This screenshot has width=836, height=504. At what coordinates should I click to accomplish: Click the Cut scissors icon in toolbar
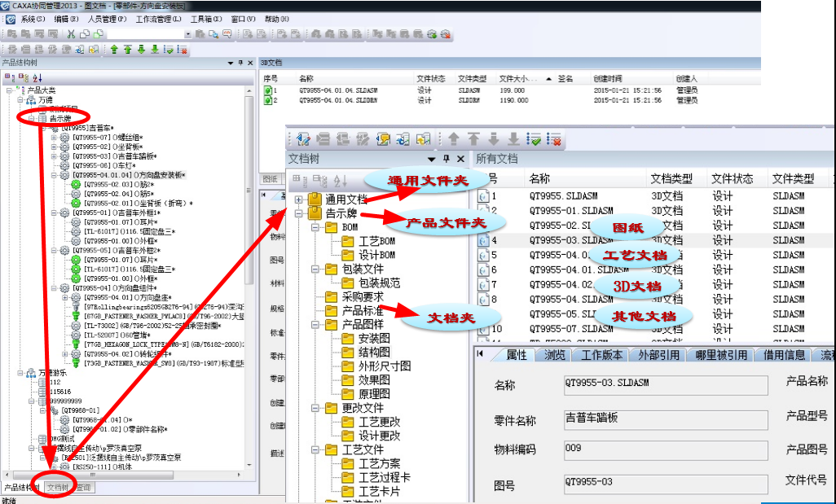click(71, 34)
